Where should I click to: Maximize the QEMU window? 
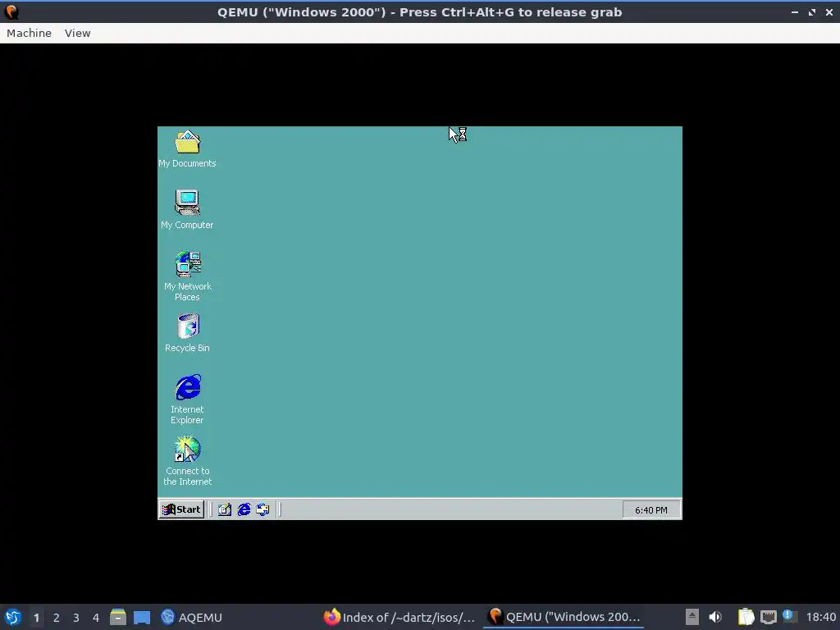tap(812, 11)
